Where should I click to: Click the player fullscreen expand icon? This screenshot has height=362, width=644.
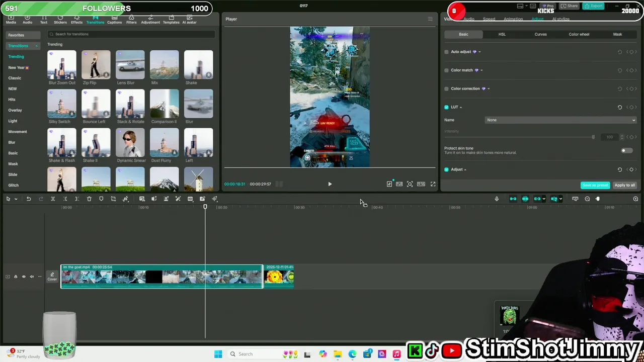coord(433,184)
